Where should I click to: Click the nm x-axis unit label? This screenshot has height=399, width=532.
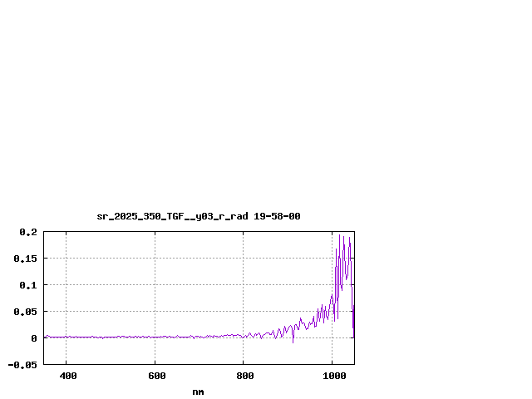[x=198, y=392]
